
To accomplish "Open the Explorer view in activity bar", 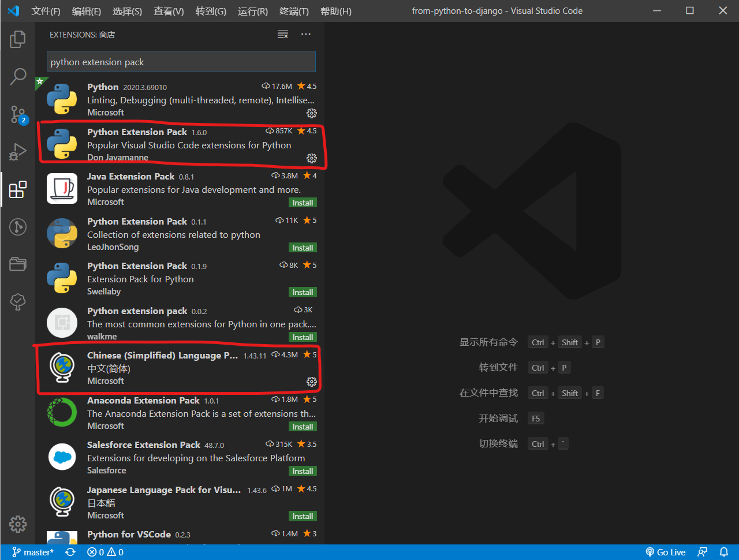I will (x=18, y=39).
